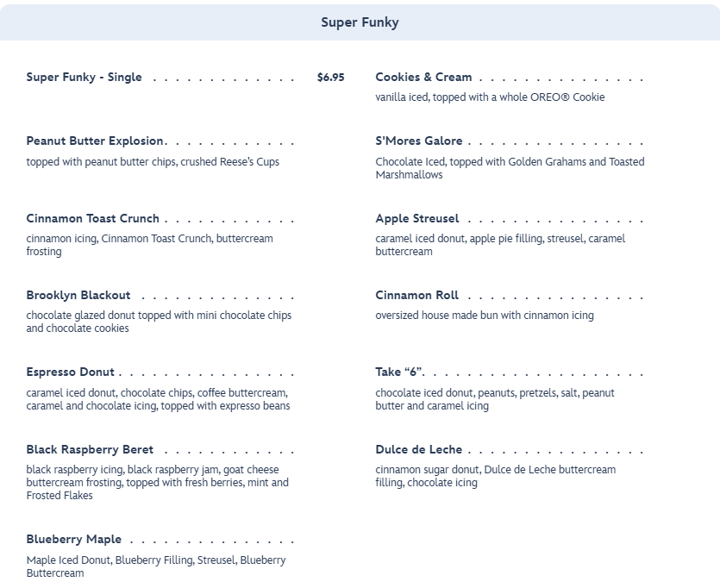
Task: Open the Cookies & Cream menu item
Action: point(423,77)
